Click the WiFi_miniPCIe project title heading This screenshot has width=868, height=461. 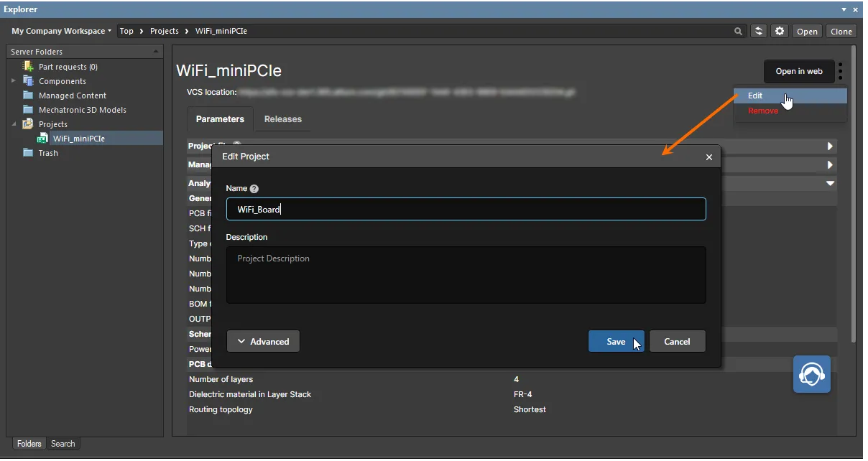(x=228, y=71)
